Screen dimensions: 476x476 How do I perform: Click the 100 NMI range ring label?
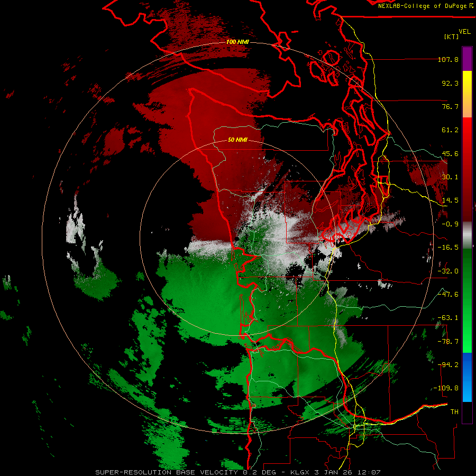pyautogui.click(x=237, y=42)
